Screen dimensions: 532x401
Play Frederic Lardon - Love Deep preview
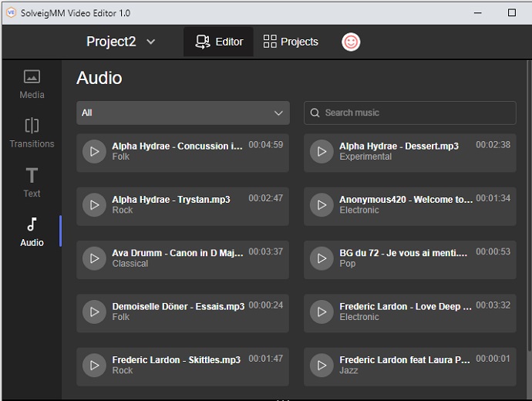pyautogui.click(x=322, y=312)
